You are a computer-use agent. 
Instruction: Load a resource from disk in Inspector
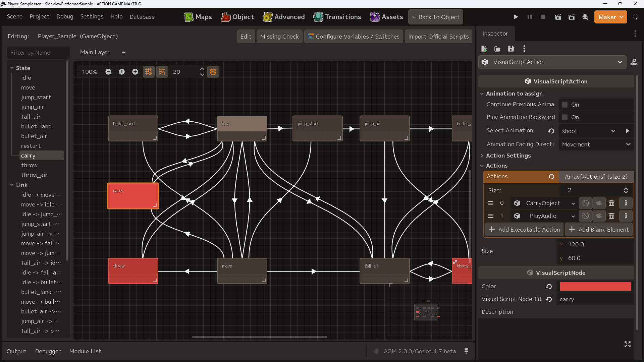pyautogui.click(x=497, y=49)
